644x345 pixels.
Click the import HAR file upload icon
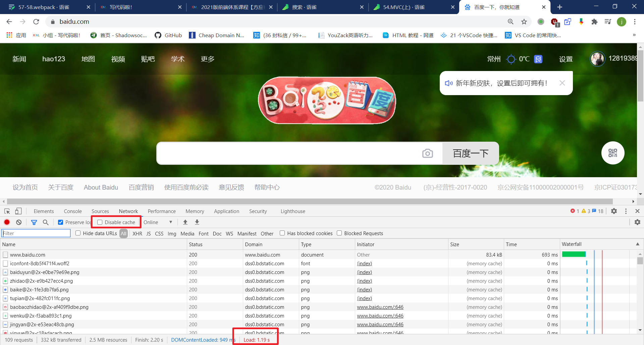[x=185, y=222]
